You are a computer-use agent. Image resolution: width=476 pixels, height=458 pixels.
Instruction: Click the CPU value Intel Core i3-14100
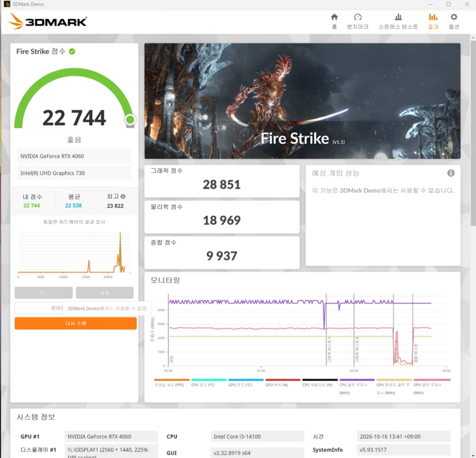[x=257, y=437]
